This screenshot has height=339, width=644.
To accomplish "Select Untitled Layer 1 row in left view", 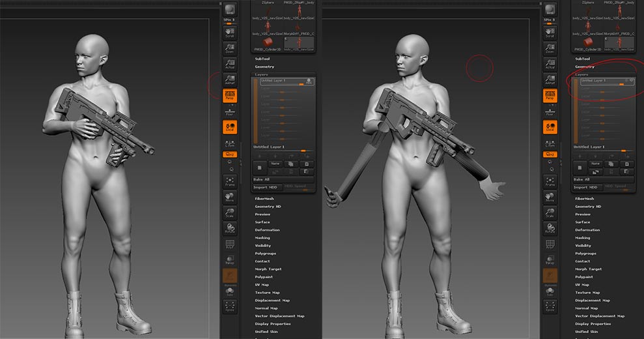I will click(287, 82).
